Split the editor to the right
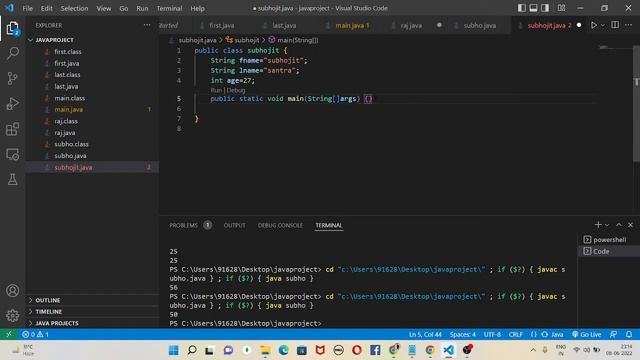This screenshot has height=360, width=640. 615,25
